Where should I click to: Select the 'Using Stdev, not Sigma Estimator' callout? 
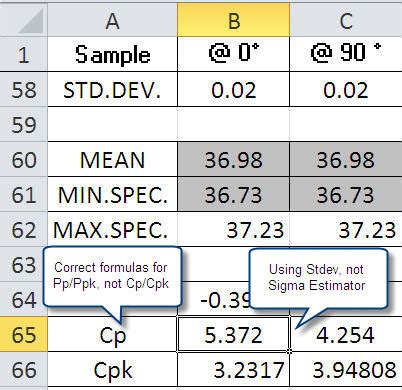tap(318, 279)
